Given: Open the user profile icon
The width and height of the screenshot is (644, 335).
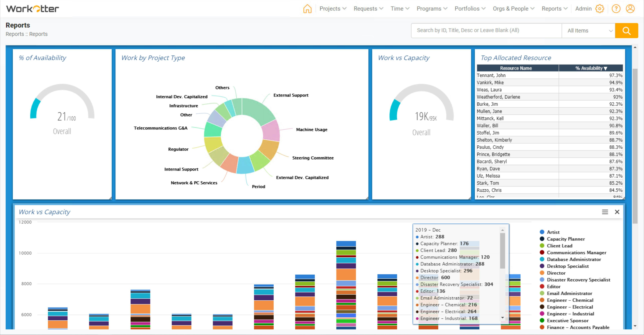Looking at the screenshot, I should [x=630, y=9].
